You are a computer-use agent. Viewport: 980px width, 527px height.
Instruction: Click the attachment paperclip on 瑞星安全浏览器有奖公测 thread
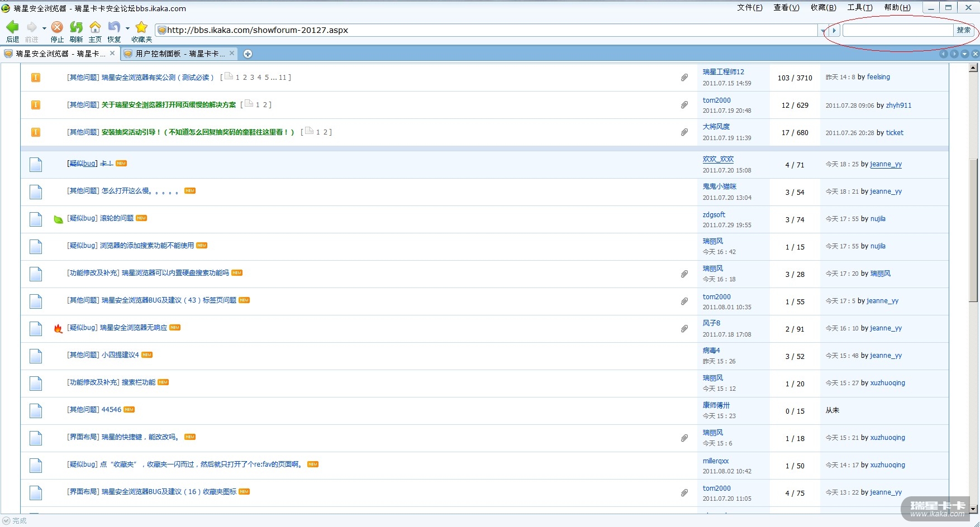point(684,78)
